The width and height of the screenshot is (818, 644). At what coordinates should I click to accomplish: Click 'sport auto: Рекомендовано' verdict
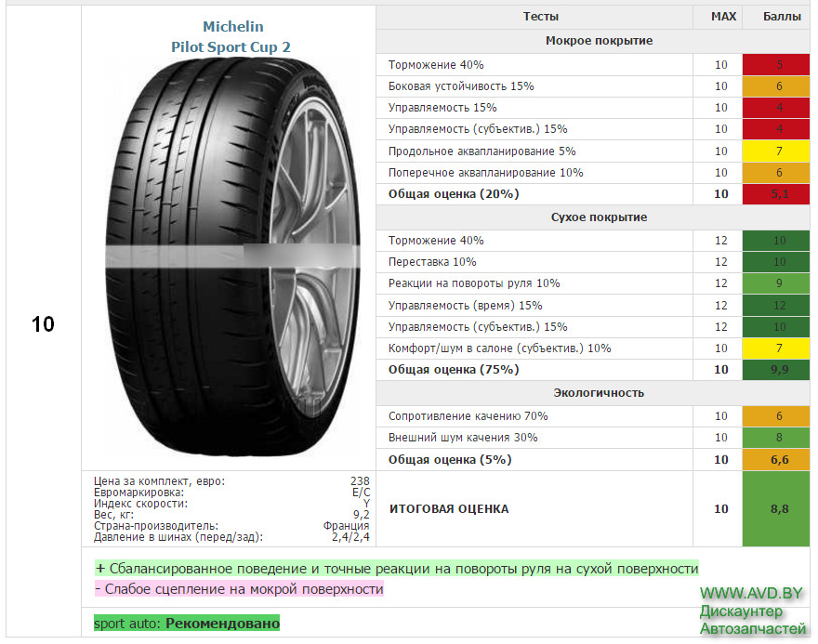tap(187, 624)
